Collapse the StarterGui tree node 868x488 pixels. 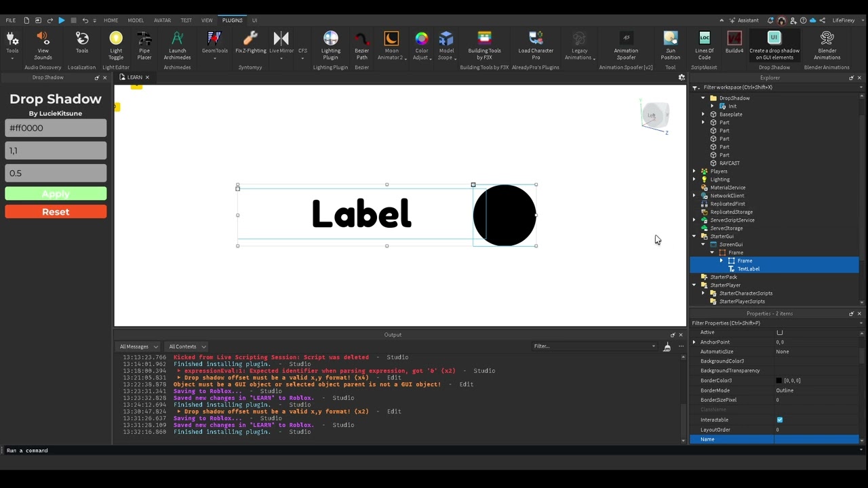tap(694, 237)
